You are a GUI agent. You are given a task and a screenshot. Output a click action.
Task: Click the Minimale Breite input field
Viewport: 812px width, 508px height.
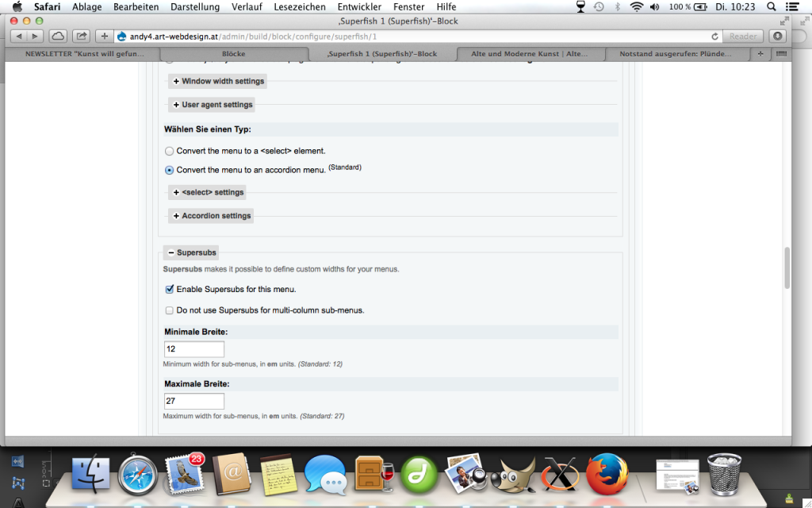(x=194, y=349)
